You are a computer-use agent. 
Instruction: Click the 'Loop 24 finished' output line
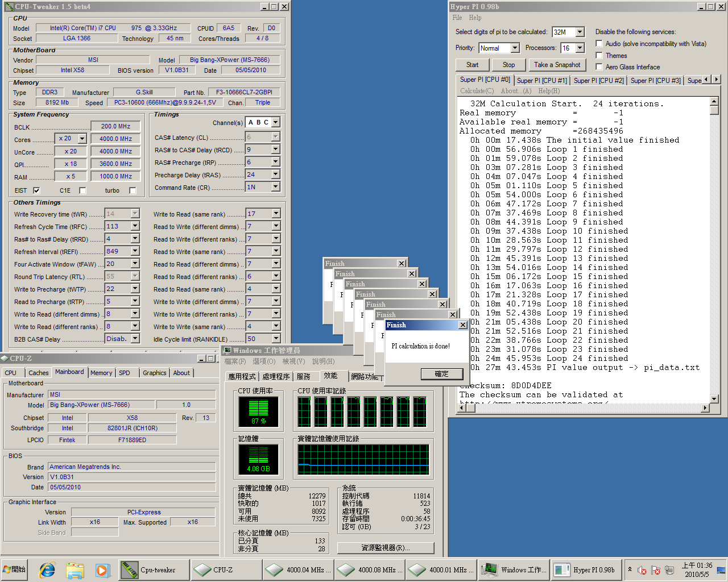pos(549,358)
